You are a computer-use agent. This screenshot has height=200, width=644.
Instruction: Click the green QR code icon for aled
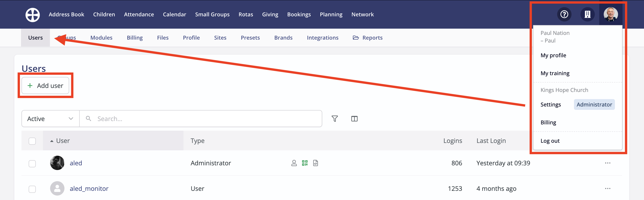[305, 163]
